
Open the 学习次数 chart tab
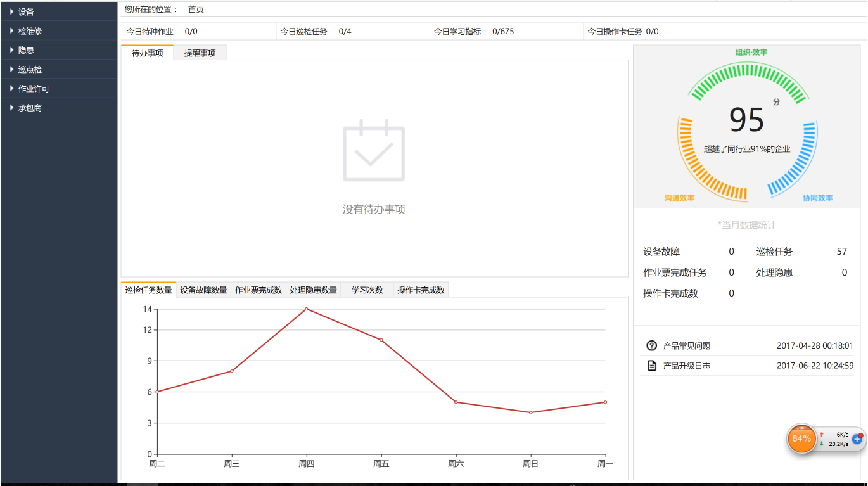(x=367, y=290)
